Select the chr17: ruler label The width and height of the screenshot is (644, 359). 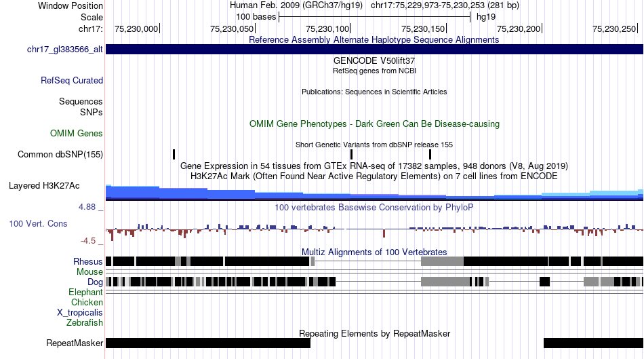pyautogui.click(x=90, y=29)
